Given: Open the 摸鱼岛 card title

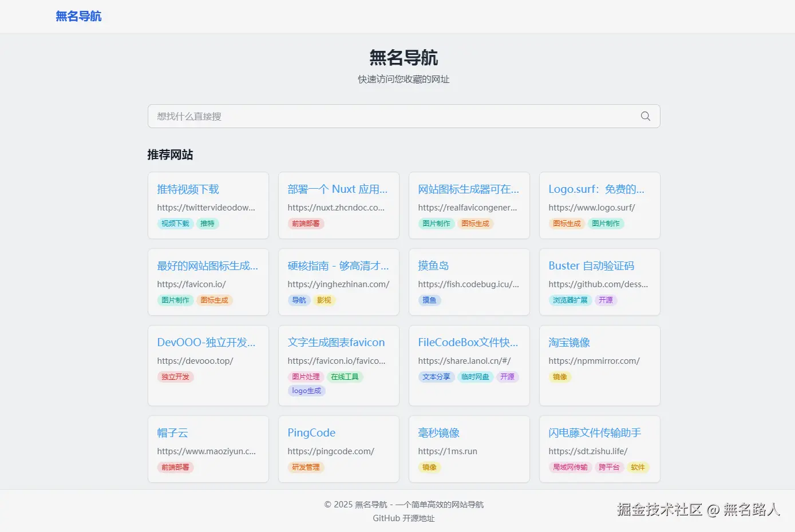Looking at the screenshot, I should (433, 266).
